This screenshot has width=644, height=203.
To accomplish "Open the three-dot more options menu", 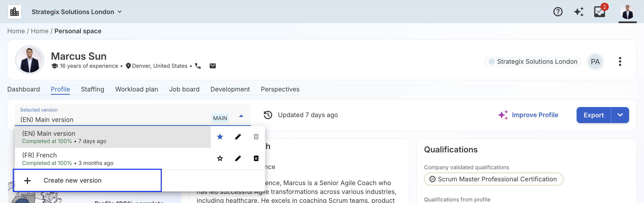I will click(620, 61).
